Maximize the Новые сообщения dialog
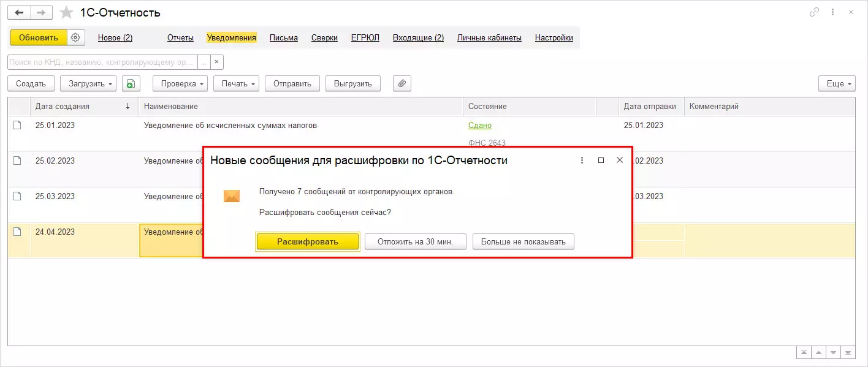 point(601,160)
